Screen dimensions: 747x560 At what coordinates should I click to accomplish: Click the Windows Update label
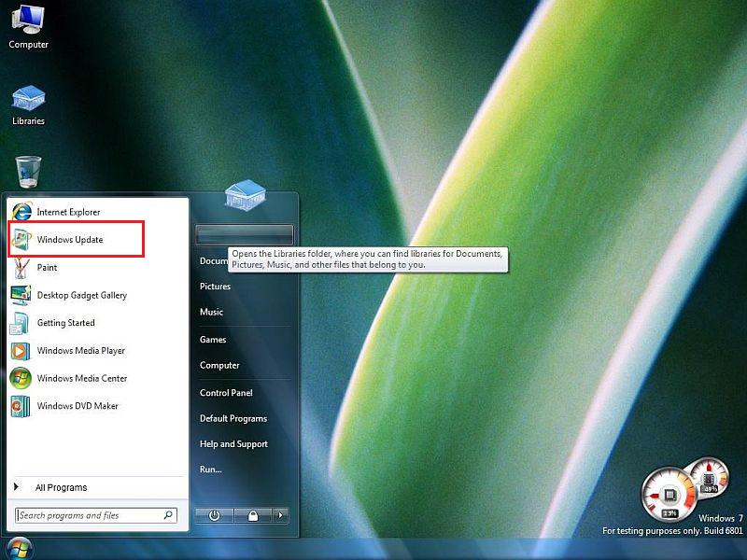pos(70,240)
